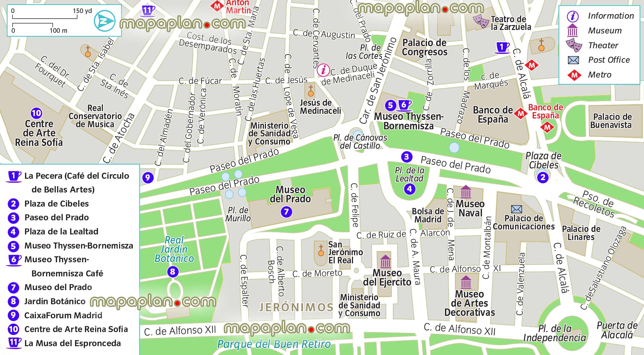Select the Post Office envelope icon in the legend
This screenshot has width=644, height=355.
tap(573, 60)
